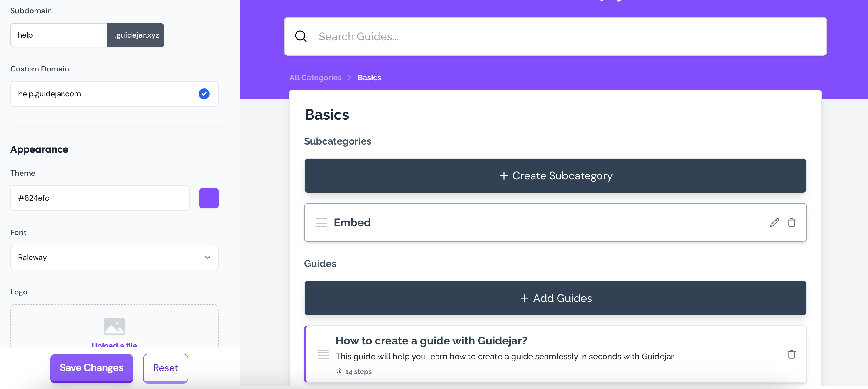This screenshot has height=389, width=868.
Task: Click the Reset button
Action: (x=165, y=368)
